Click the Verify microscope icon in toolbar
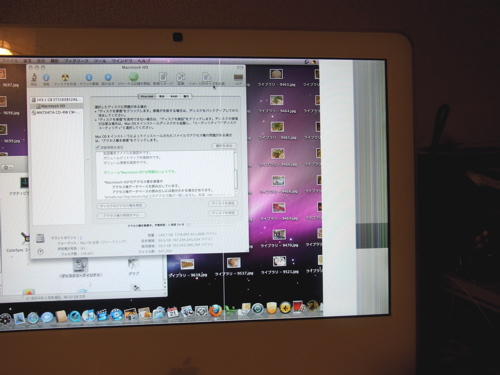 coord(34,78)
